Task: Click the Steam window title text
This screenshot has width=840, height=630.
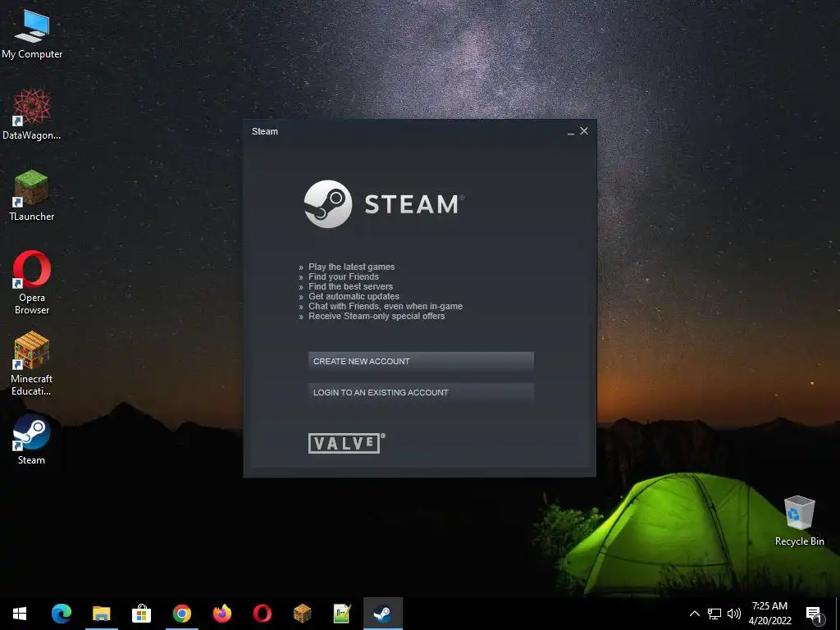Action: (265, 131)
